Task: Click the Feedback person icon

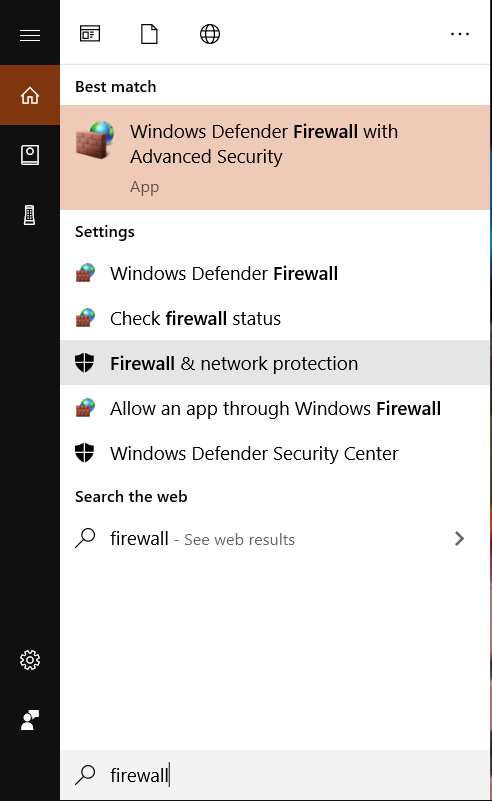Action: (30, 720)
